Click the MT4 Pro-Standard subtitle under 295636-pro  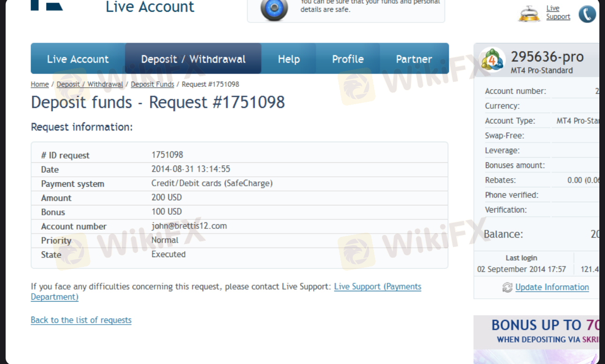click(542, 70)
